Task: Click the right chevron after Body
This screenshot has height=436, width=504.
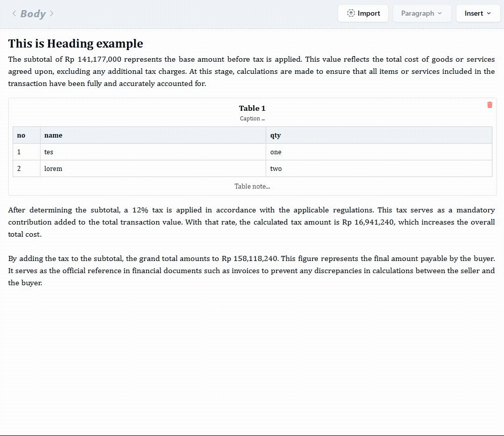Action: click(52, 14)
